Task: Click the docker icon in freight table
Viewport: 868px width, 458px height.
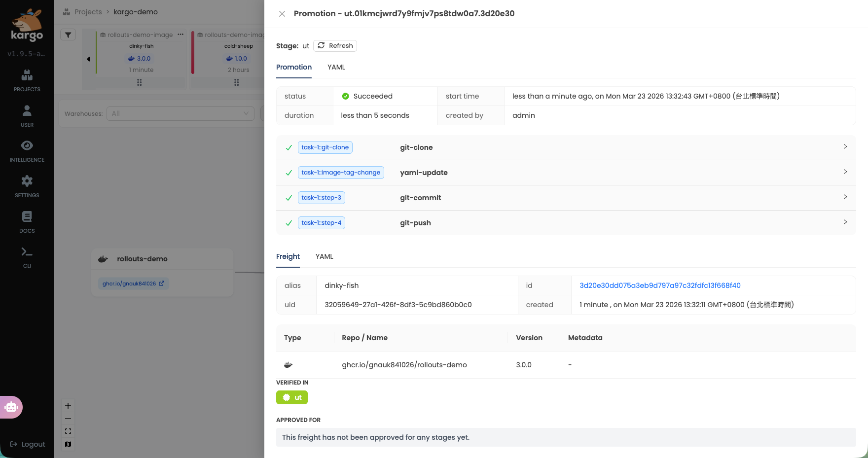Action: coord(289,365)
